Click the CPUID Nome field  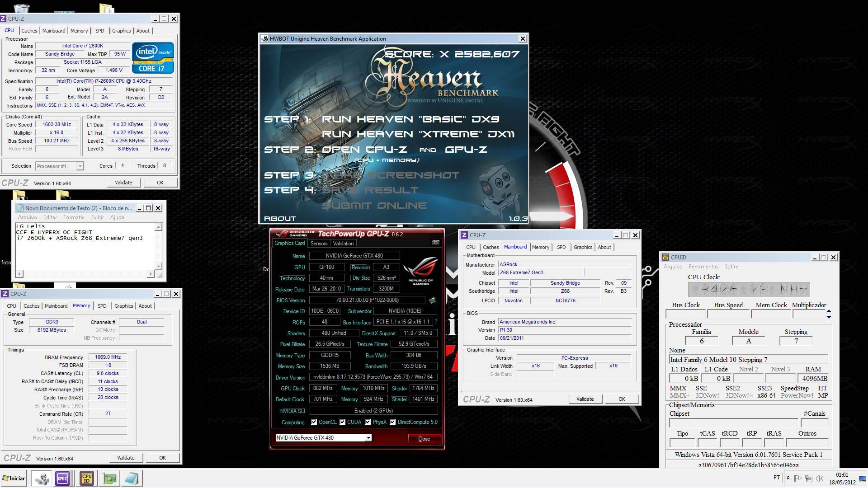point(748,360)
